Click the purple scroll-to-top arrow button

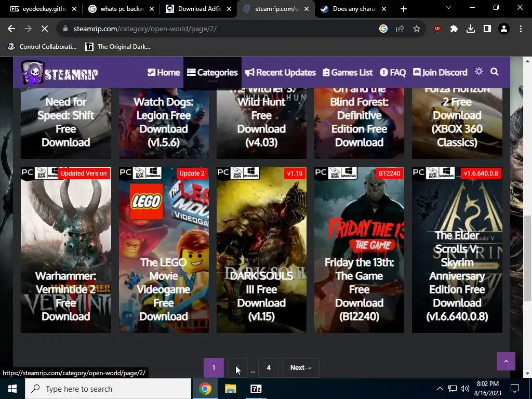point(506,362)
